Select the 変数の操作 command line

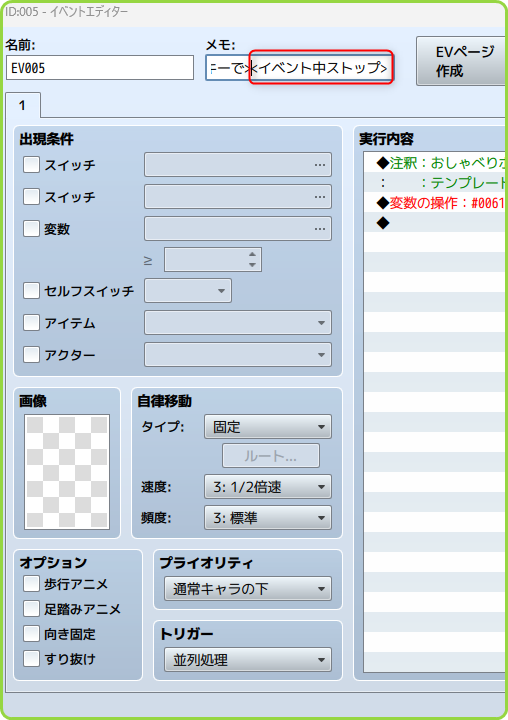(x=435, y=202)
